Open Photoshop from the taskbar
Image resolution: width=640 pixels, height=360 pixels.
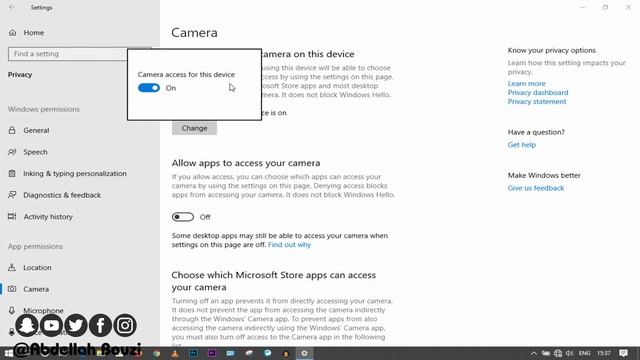tap(193, 353)
